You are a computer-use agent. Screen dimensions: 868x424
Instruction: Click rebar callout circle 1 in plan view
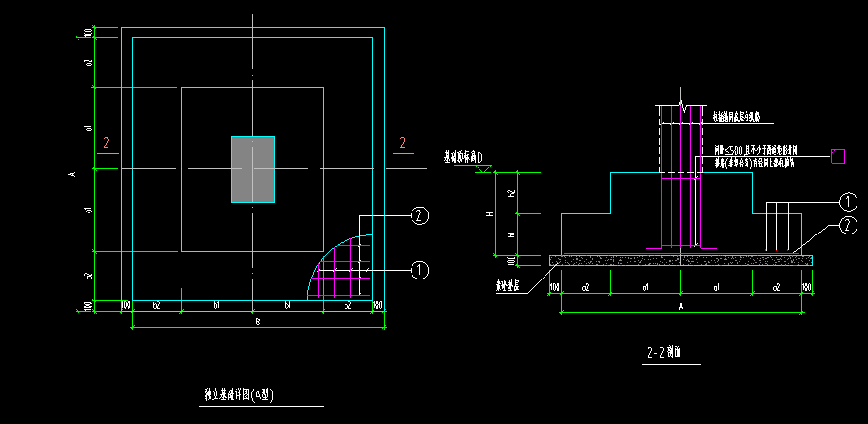419,270
